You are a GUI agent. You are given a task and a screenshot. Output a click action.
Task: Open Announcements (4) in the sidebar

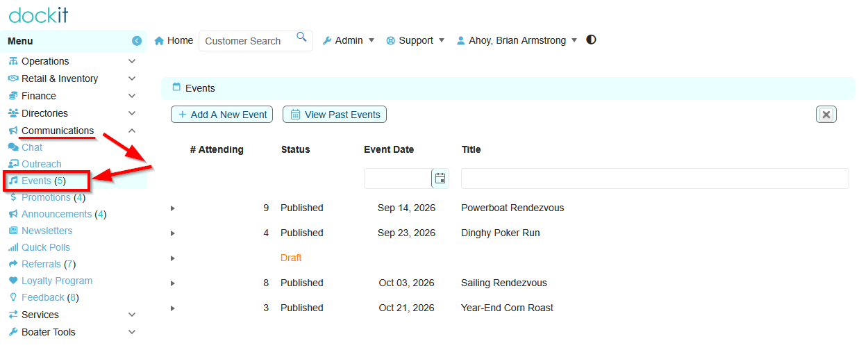64,214
